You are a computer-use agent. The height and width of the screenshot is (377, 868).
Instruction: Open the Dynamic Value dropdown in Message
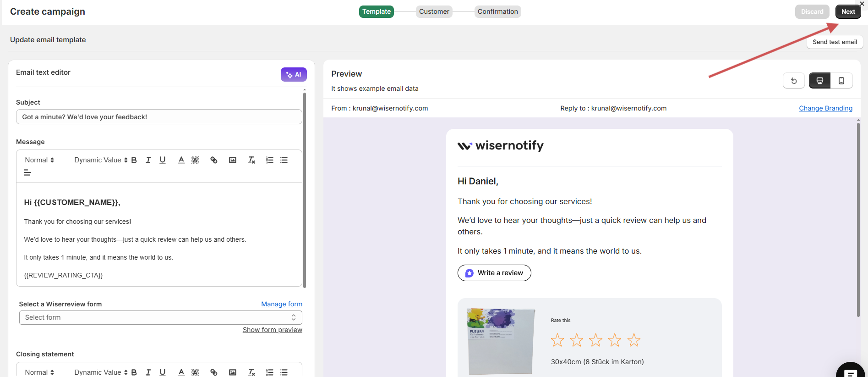(101, 160)
